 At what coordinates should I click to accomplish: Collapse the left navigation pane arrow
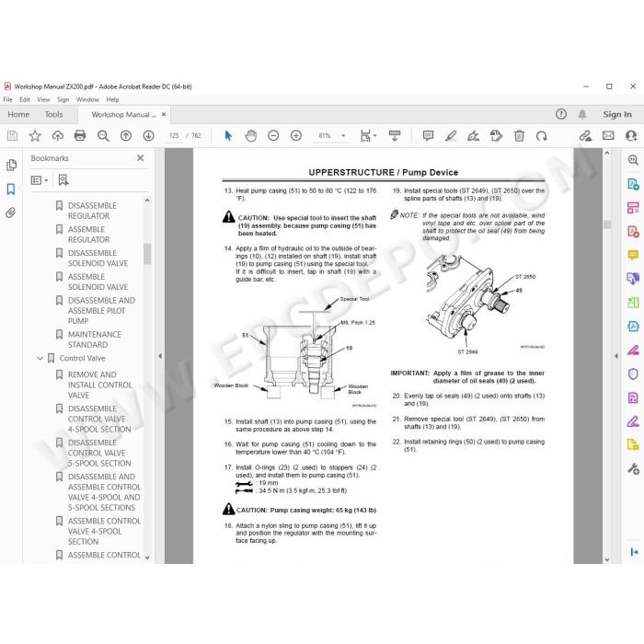click(160, 356)
